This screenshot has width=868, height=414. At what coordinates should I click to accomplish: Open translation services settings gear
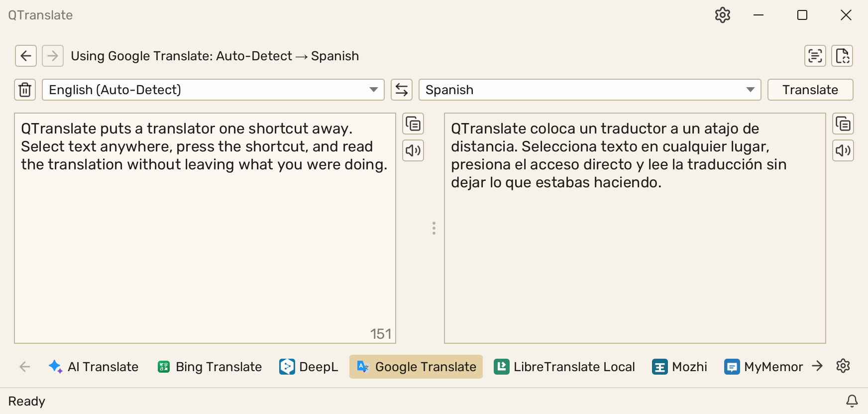tap(843, 366)
